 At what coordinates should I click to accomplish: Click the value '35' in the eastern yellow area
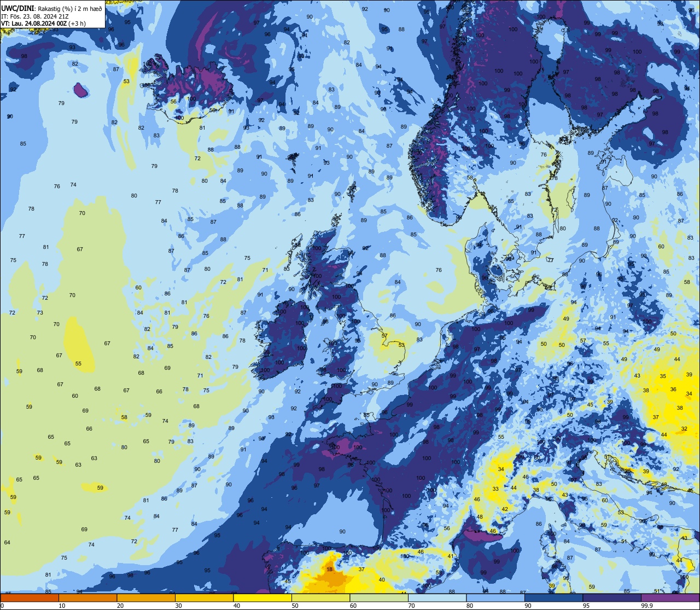tap(663, 376)
